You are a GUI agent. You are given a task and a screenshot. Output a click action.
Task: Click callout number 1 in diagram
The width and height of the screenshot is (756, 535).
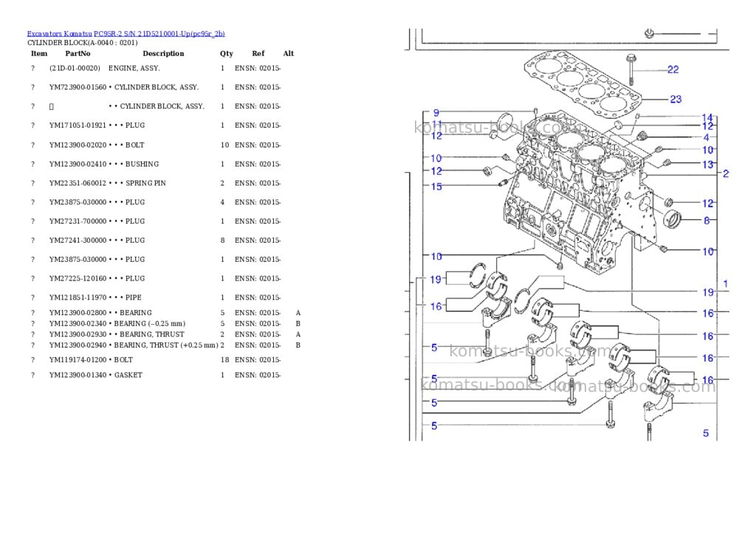[x=726, y=284]
